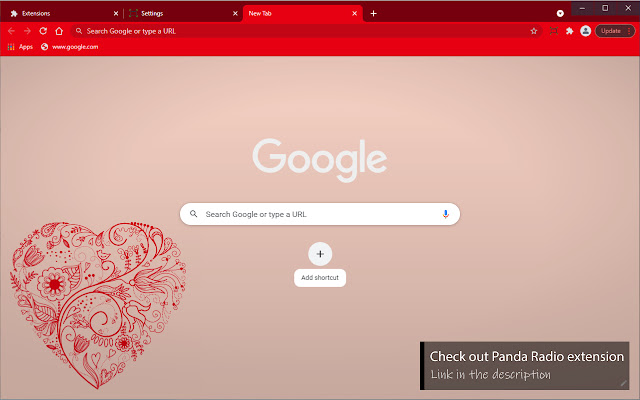
Task: Open a new tab with plus button
Action: 373,13
